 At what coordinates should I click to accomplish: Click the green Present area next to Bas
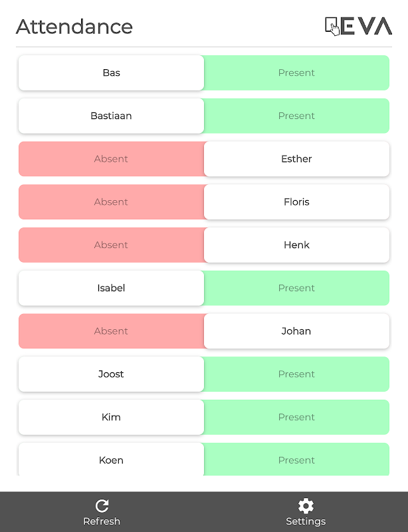296,72
